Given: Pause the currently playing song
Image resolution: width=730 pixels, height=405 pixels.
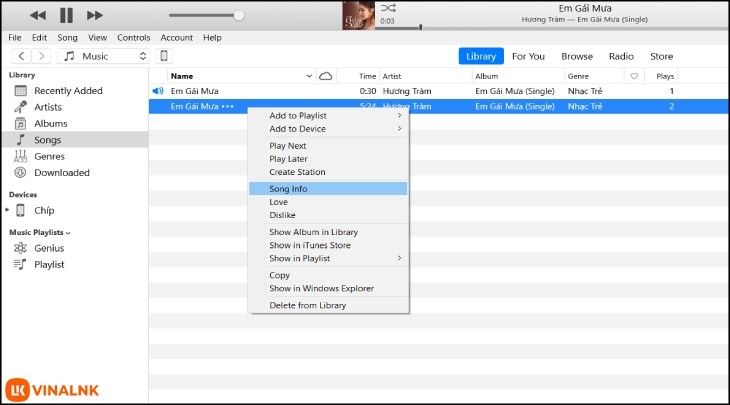Looking at the screenshot, I should 66,15.
